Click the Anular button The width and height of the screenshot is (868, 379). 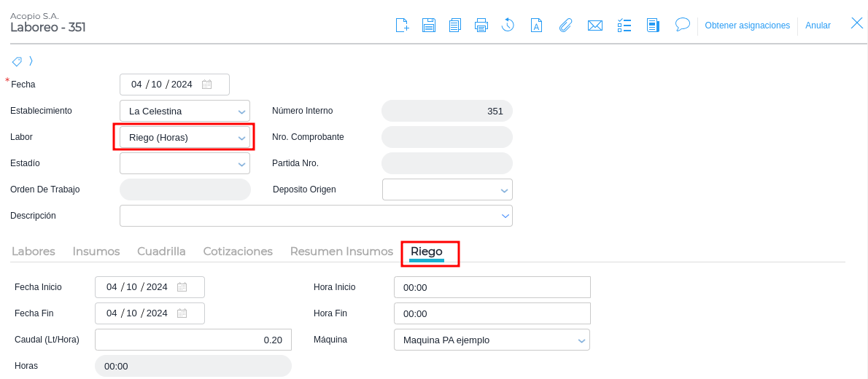pyautogui.click(x=818, y=26)
